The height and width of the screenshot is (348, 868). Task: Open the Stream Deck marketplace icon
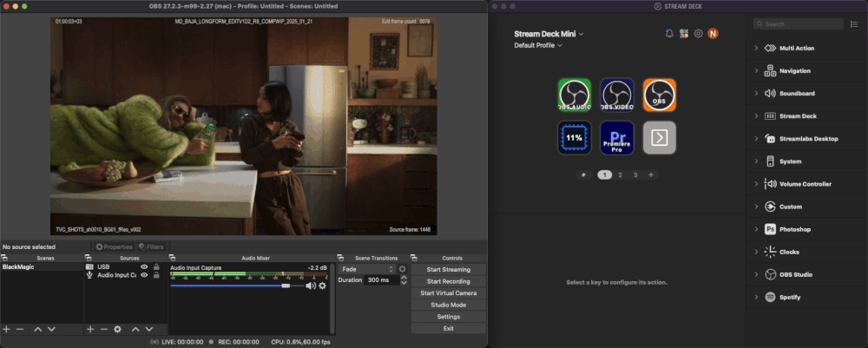coord(684,34)
